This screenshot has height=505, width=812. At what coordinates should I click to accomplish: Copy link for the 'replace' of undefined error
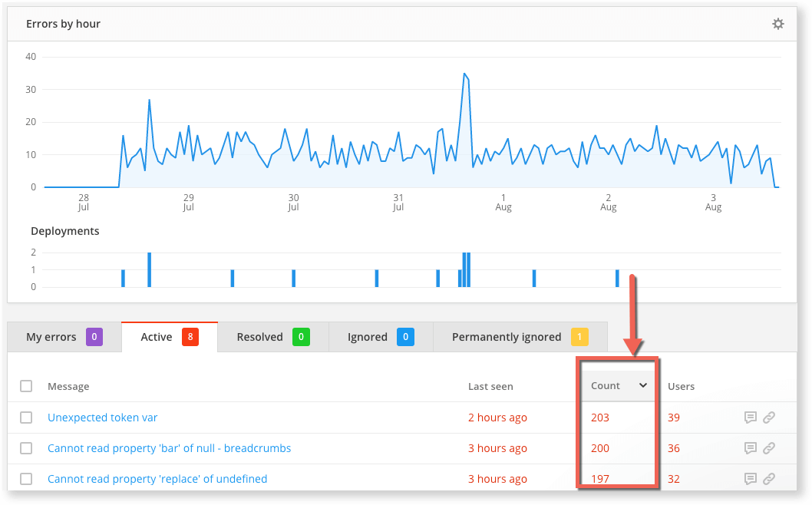(769, 478)
